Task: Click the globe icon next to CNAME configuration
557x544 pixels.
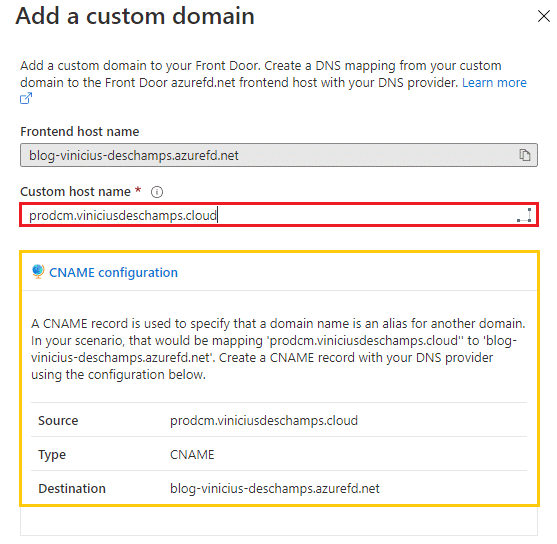Action: click(x=38, y=272)
